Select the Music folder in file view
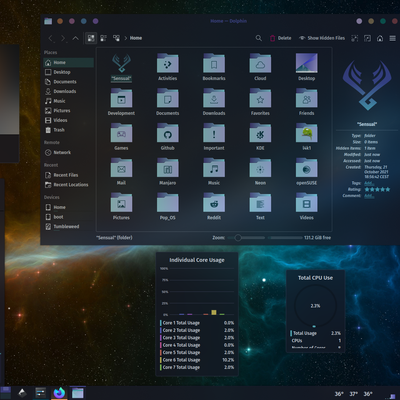 [x=214, y=168]
